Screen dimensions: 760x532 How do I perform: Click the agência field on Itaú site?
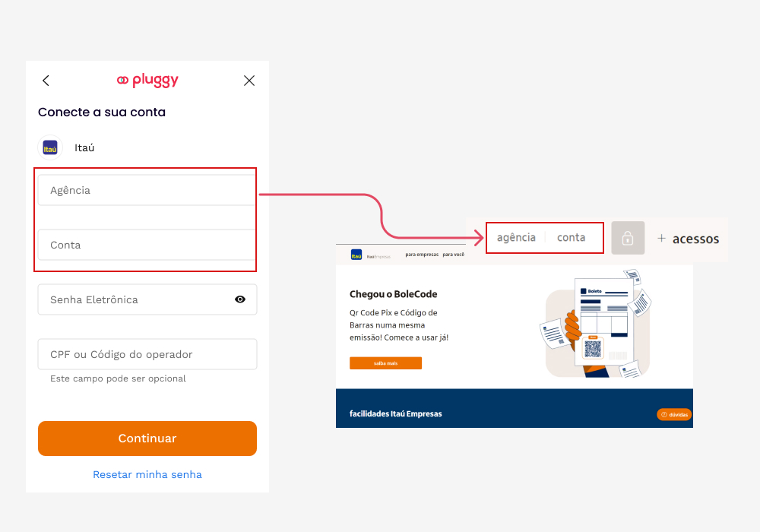tap(516, 237)
